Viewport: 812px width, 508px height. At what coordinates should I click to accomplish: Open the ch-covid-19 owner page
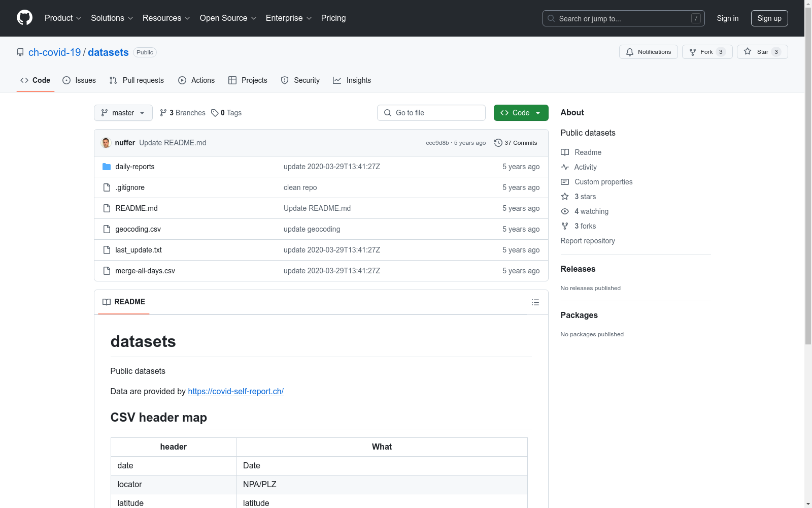[55, 52]
